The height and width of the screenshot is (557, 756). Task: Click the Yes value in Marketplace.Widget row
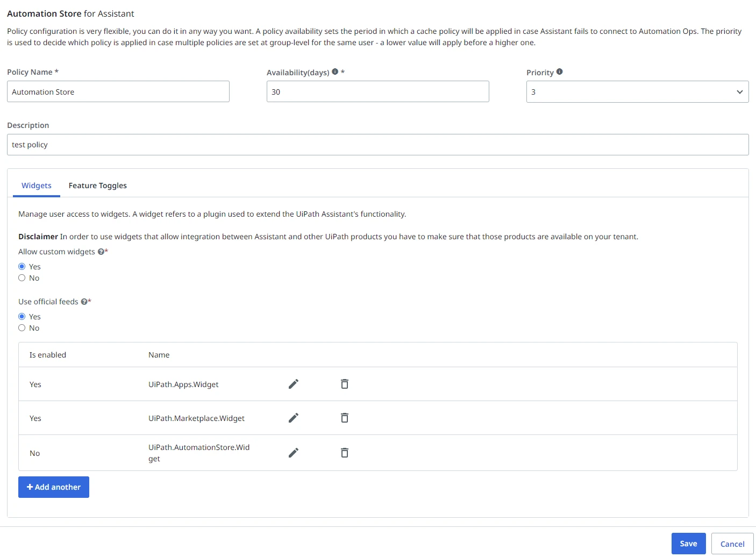35,418
